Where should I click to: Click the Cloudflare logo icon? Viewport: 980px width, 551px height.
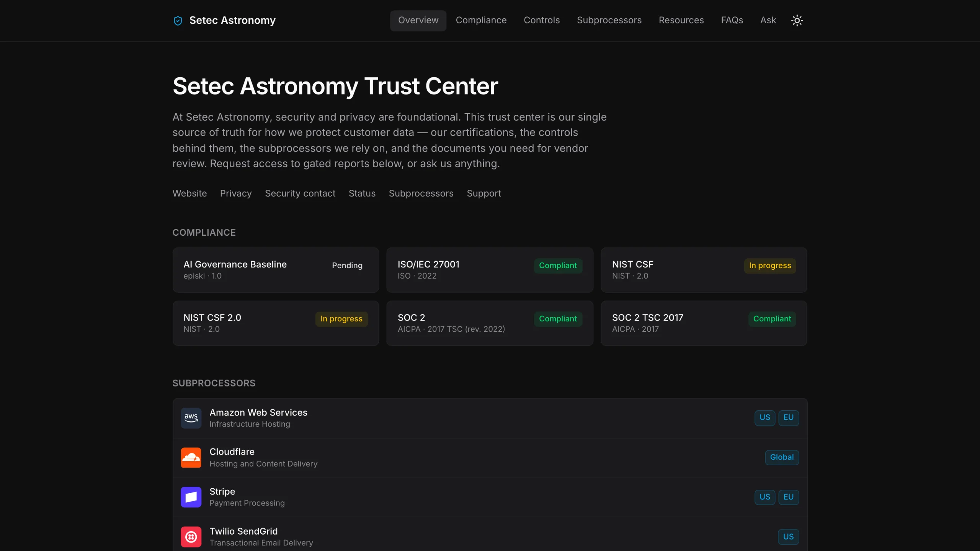(191, 458)
